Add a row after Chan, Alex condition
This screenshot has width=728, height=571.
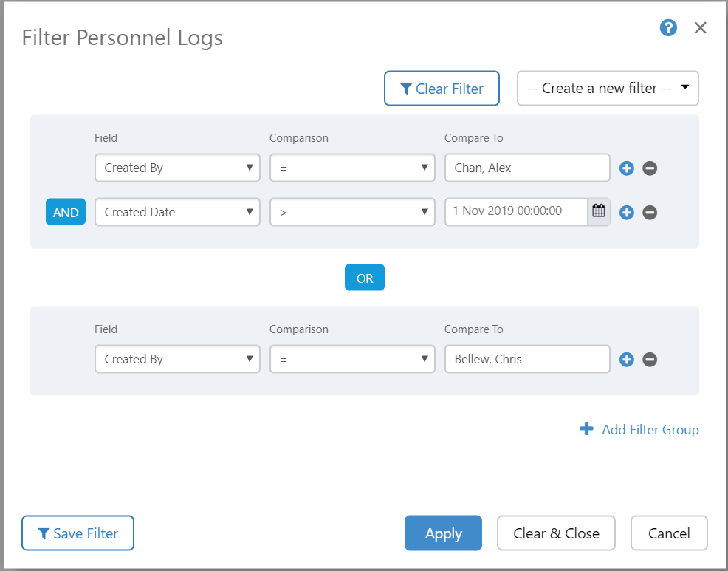pyautogui.click(x=627, y=168)
